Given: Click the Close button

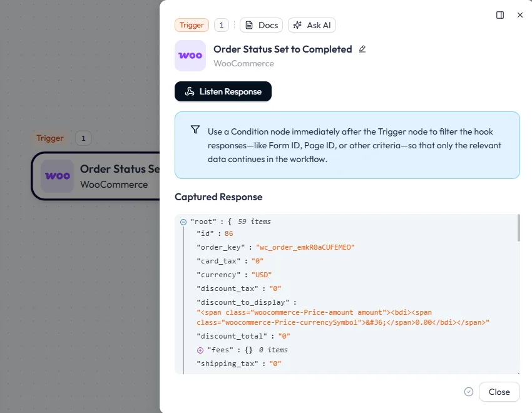Looking at the screenshot, I should 499,392.
